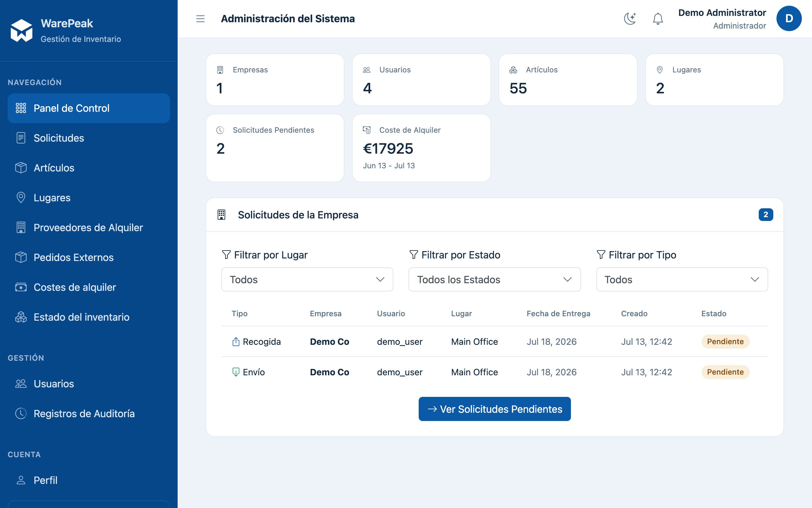812x508 pixels.
Task: Click the Envío download icon in table
Action: click(x=236, y=372)
